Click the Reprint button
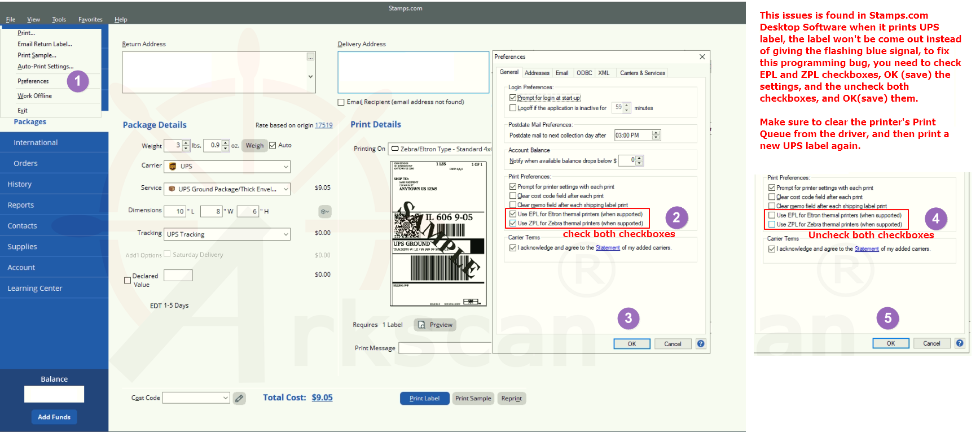This screenshot has height=432, width=980. (512, 398)
